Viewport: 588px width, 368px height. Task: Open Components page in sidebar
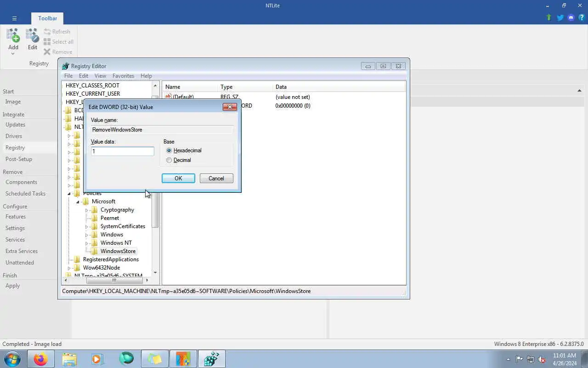pyautogui.click(x=21, y=182)
